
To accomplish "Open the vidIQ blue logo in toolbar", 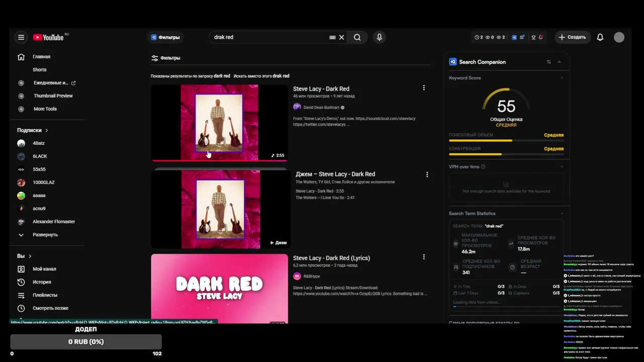I will pos(514,37).
